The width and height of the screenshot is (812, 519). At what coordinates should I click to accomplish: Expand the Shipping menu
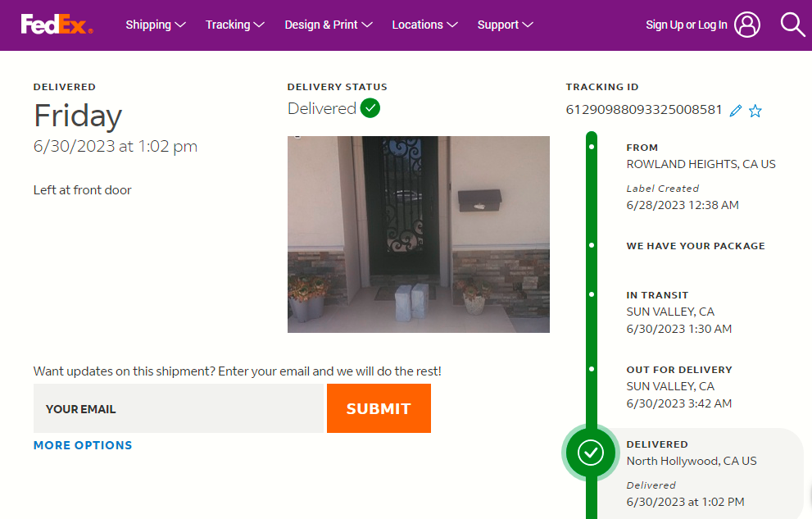[156, 25]
